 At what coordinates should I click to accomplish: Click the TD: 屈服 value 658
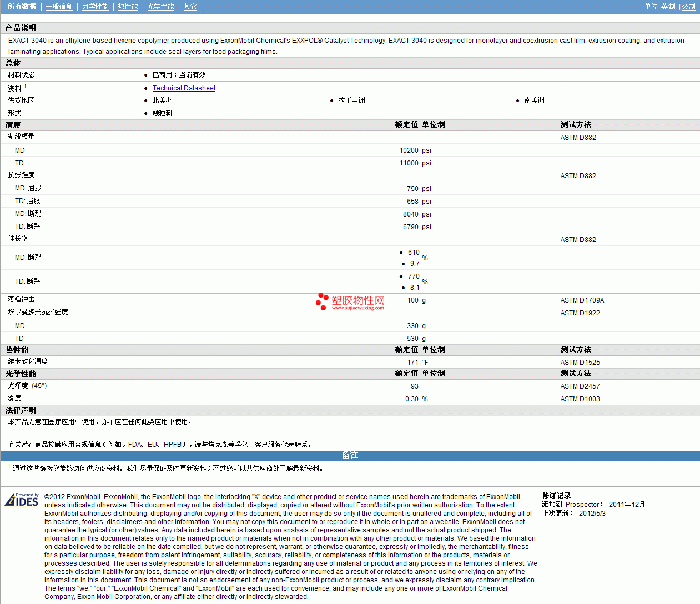click(x=413, y=202)
